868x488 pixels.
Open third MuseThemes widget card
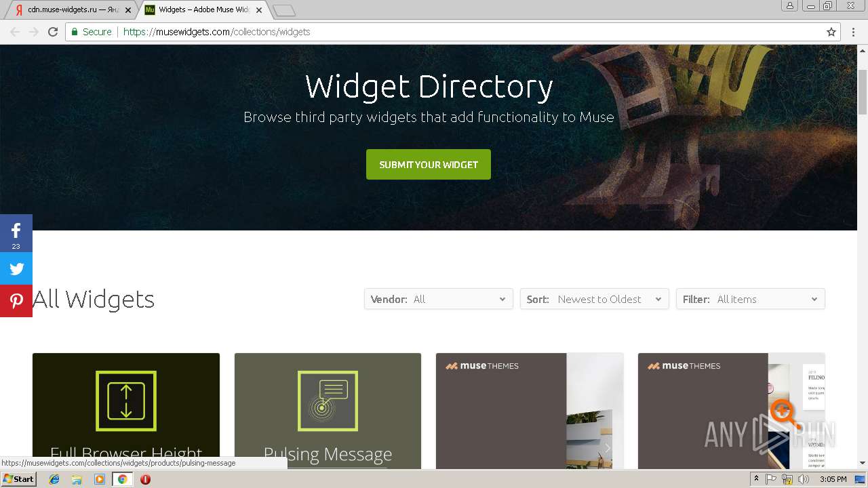(x=530, y=411)
